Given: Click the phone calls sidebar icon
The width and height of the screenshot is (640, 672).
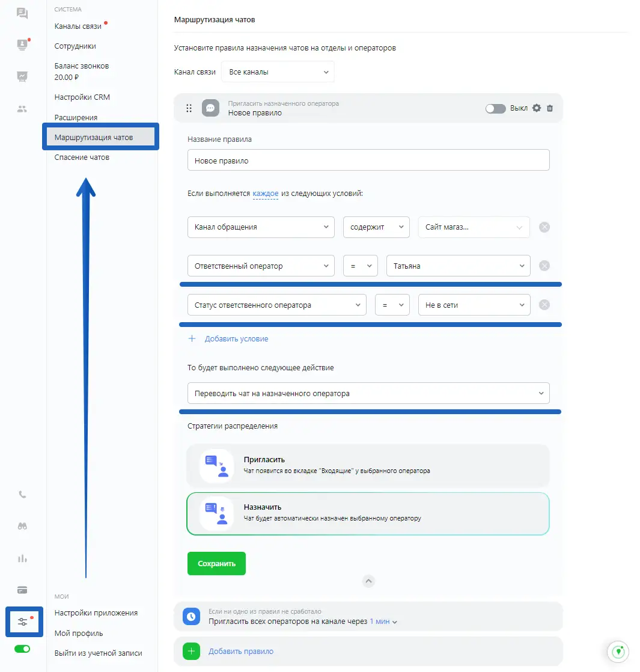Looking at the screenshot, I should (22, 495).
